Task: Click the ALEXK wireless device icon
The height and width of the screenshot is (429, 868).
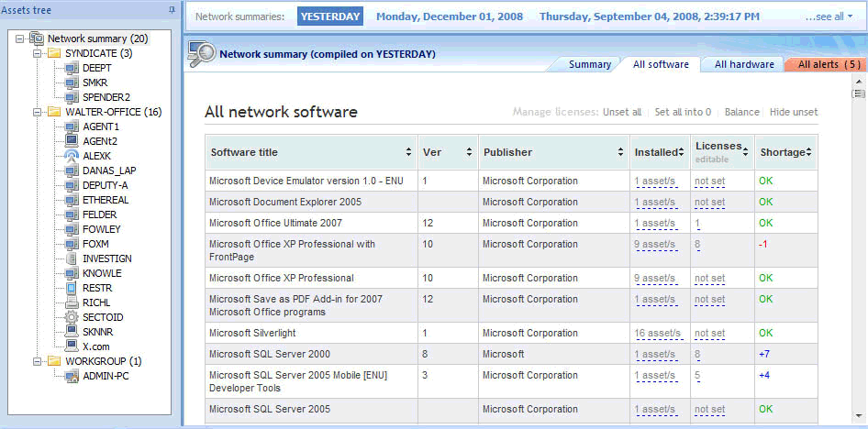Action: click(72, 156)
